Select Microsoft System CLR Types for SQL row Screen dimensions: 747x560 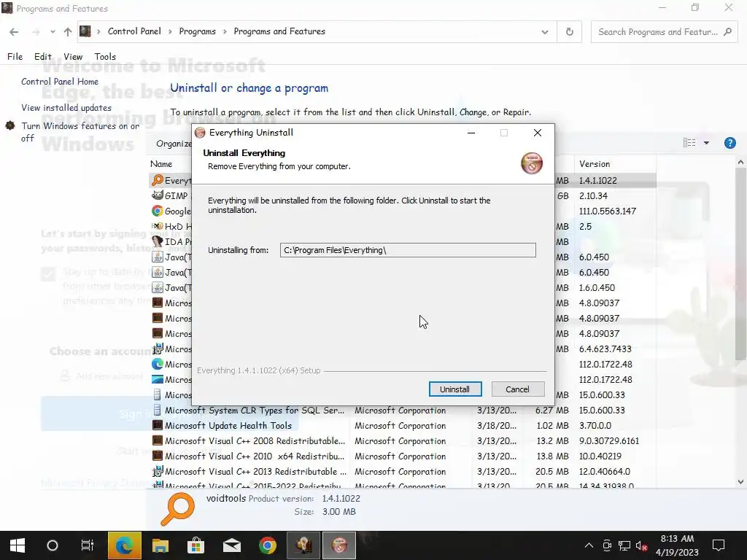coord(403,411)
